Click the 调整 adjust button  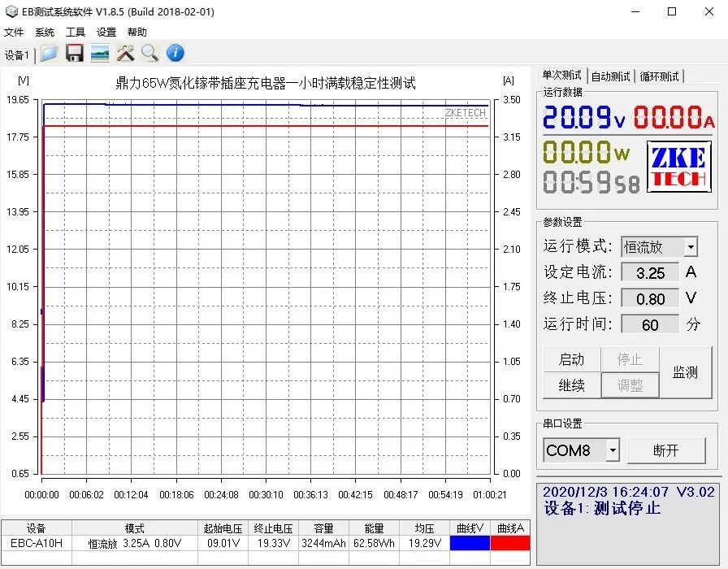pyautogui.click(x=630, y=385)
